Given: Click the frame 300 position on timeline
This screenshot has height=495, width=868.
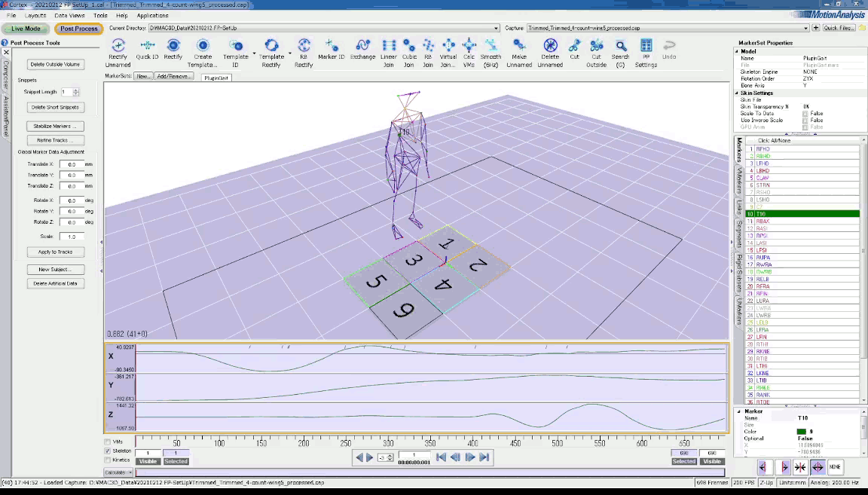Looking at the screenshot, I should pos(388,442).
